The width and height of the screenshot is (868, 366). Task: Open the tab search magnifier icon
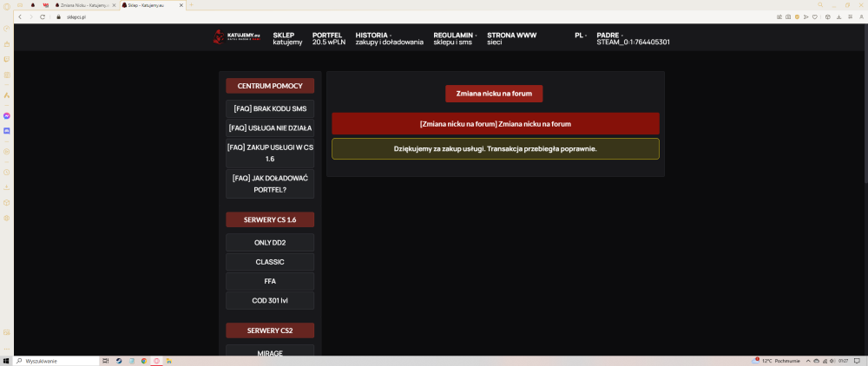820,4
